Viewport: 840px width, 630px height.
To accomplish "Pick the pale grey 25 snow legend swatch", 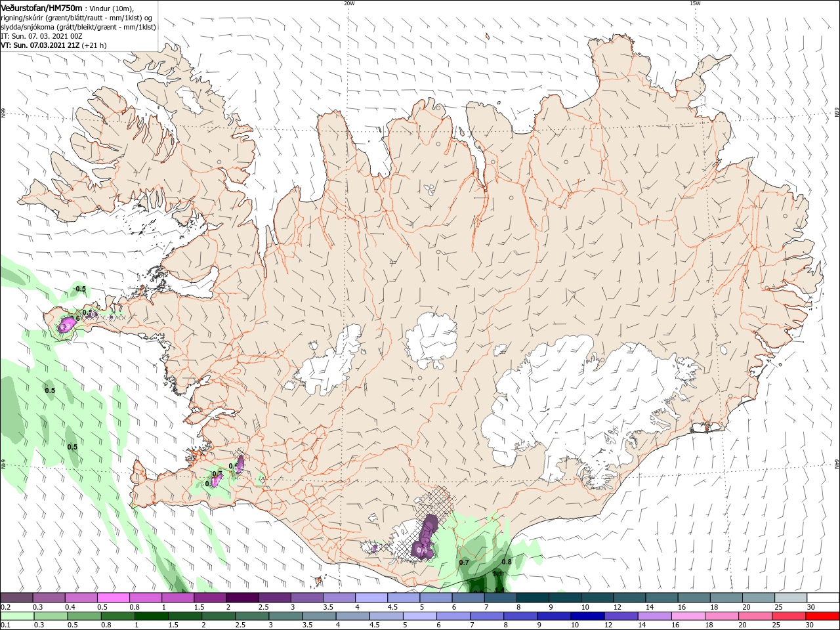I will pos(790,598).
